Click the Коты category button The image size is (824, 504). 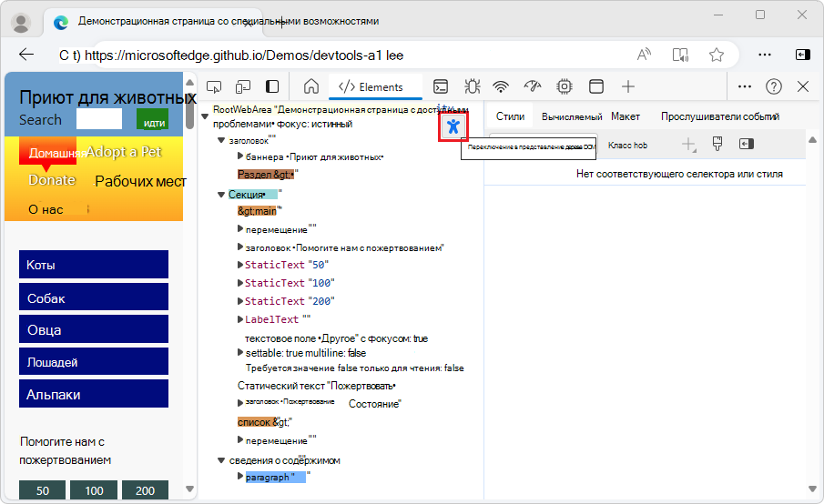click(x=94, y=264)
